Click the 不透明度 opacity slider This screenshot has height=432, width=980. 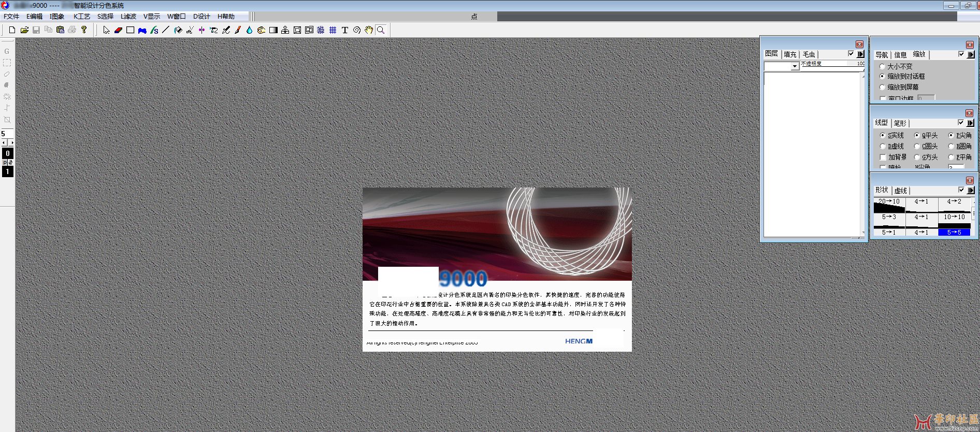tap(832, 64)
